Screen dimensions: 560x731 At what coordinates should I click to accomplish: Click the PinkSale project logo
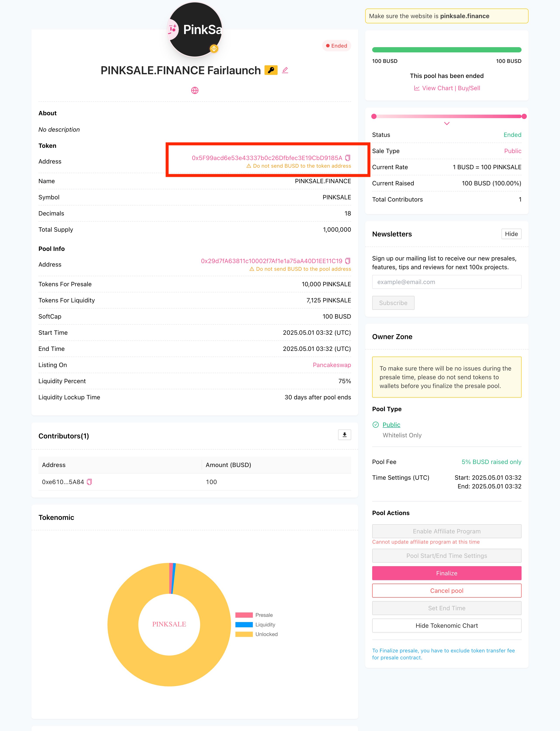point(195,30)
